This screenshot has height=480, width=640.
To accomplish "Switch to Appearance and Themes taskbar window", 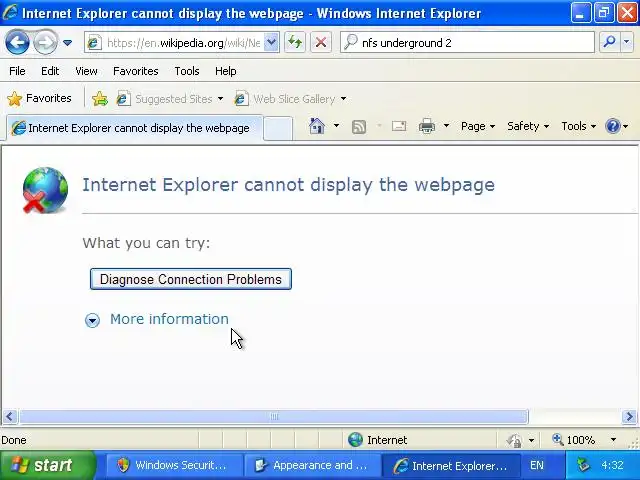I will (x=312, y=465).
